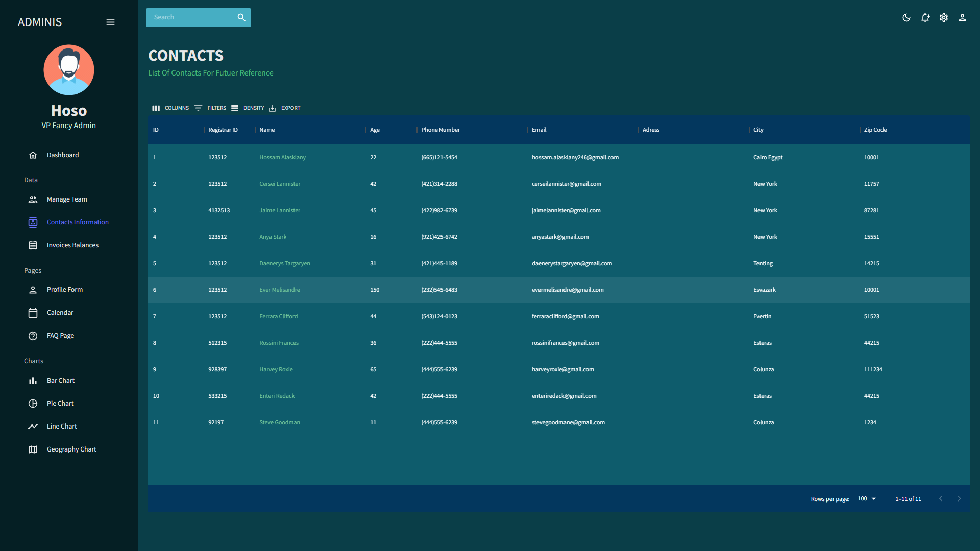Click the EXPORT button
The height and width of the screenshot is (551, 980).
point(284,108)
